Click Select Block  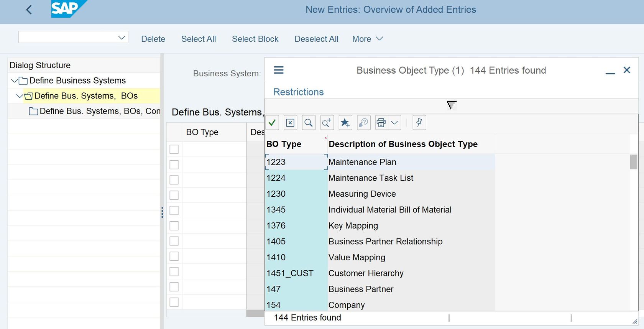click(255, 39)
